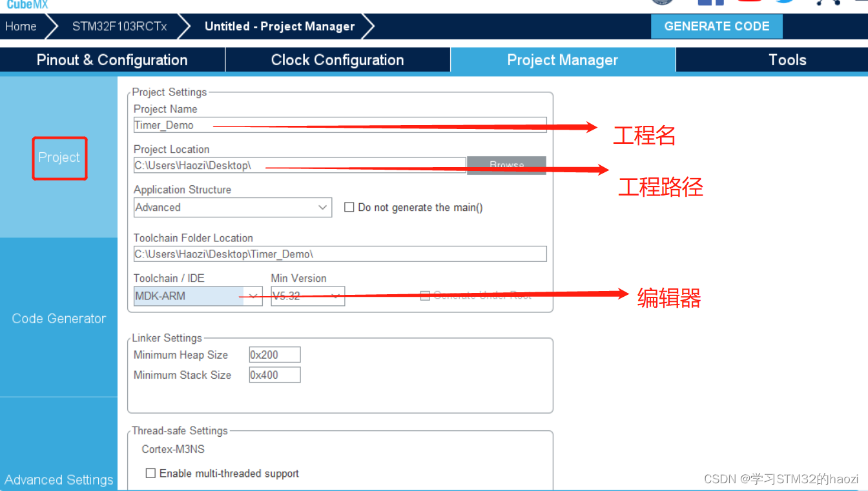
Task: Go to Home breadcrumb
Action: coord(21,26)
